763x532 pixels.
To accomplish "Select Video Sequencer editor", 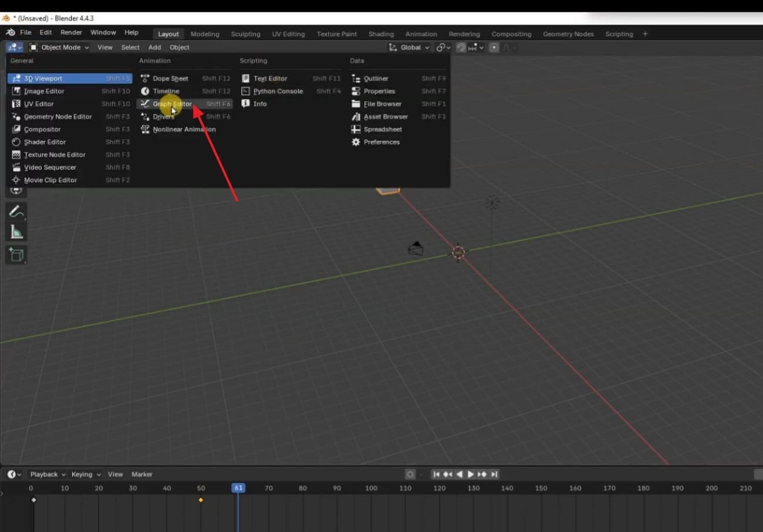I will tap(70, 167).
